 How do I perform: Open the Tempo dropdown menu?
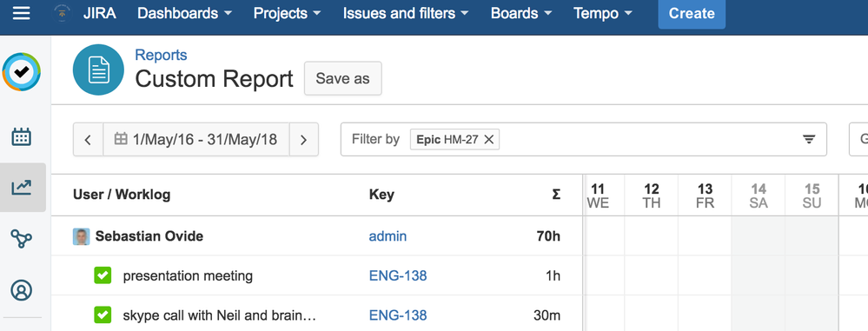[603, 13]
